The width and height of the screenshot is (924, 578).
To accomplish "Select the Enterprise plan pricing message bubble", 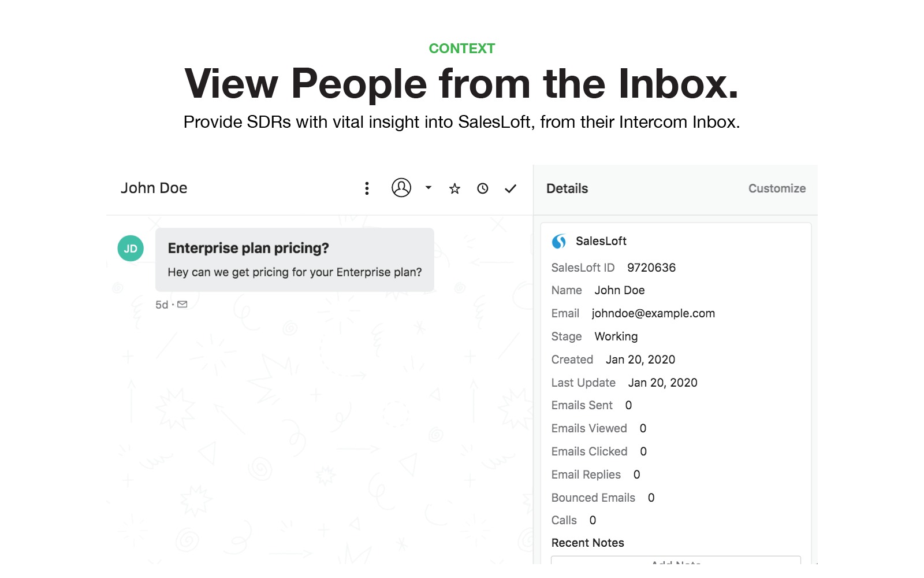I will click(295, 260).
